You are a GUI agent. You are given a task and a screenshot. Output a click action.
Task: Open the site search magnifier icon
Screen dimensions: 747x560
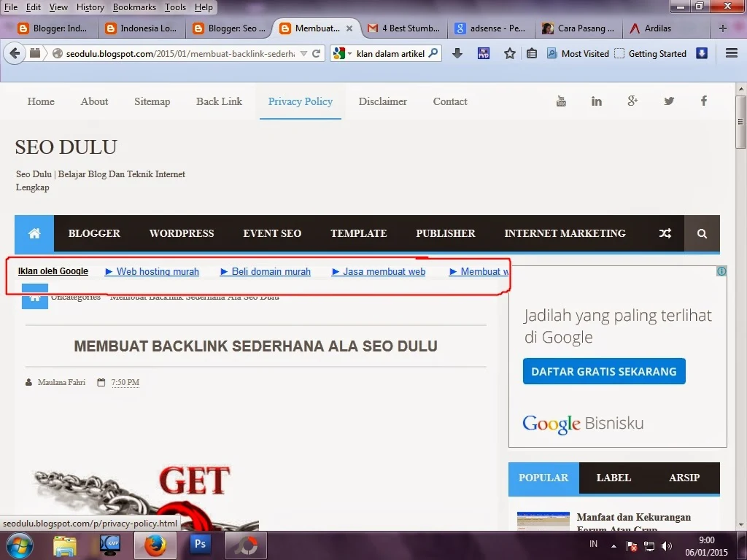[702, 233]
